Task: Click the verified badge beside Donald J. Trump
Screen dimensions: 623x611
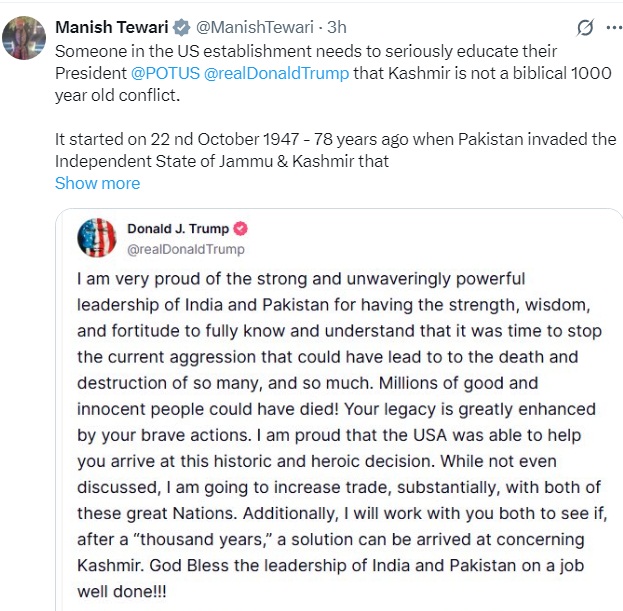Action: coord(241,228)
